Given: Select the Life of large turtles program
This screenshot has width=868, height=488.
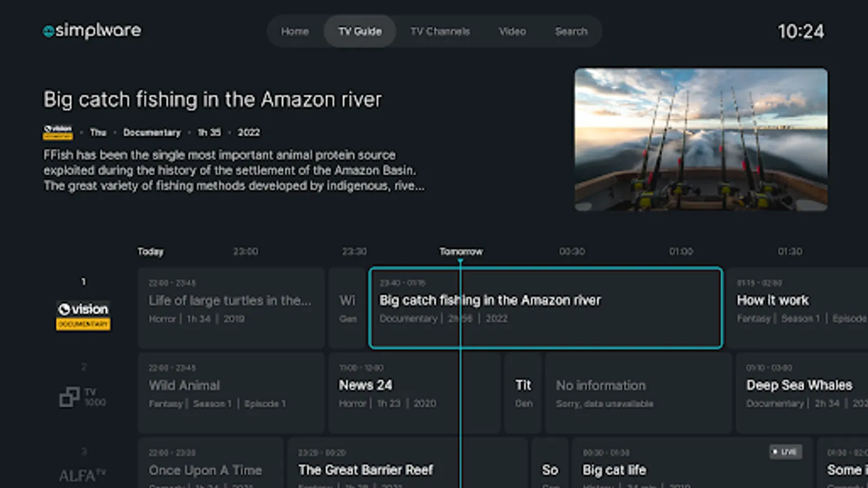Looking at the screenshot, I should (x=231, y=307).
